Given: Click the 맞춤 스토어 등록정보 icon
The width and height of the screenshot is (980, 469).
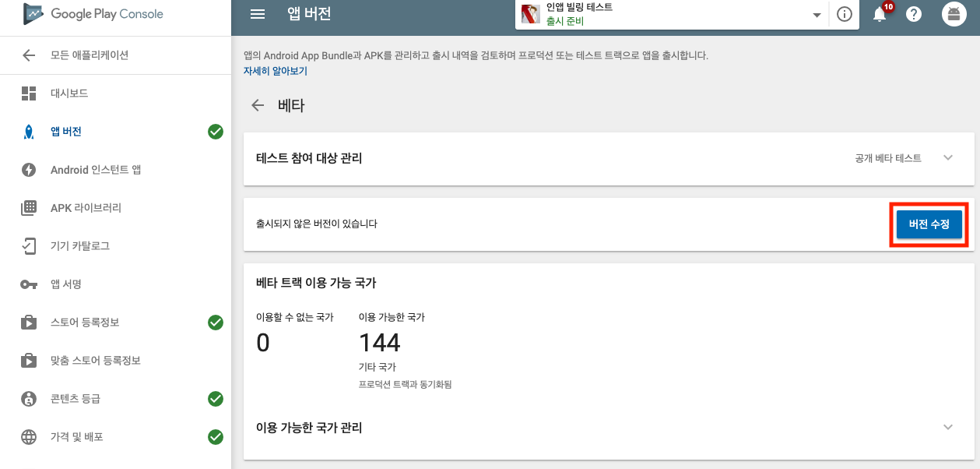Looking at the screenshot, I should pos(29,361).
